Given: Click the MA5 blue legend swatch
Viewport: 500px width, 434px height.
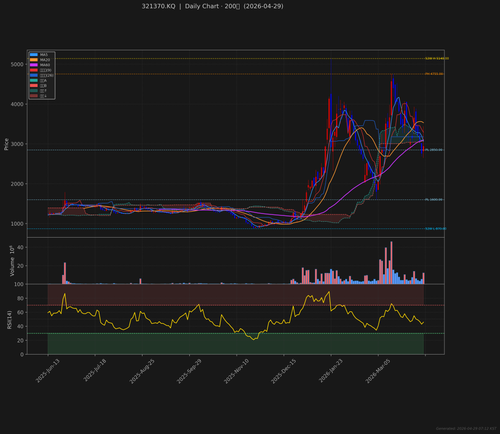Looking at the screenshot, I should pyautogui.click(x=34, y=55).
